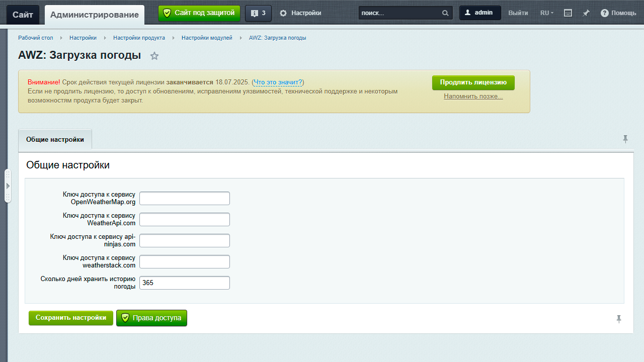Click the Продлить лицензию button
This screenshot has height=362, width=644.
(473, 82)
